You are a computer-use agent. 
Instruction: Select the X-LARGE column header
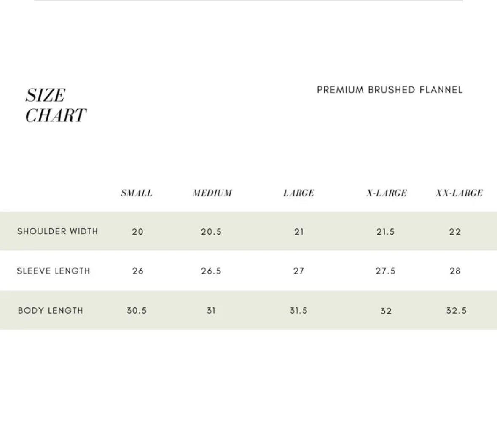click(x=387, y=193)
